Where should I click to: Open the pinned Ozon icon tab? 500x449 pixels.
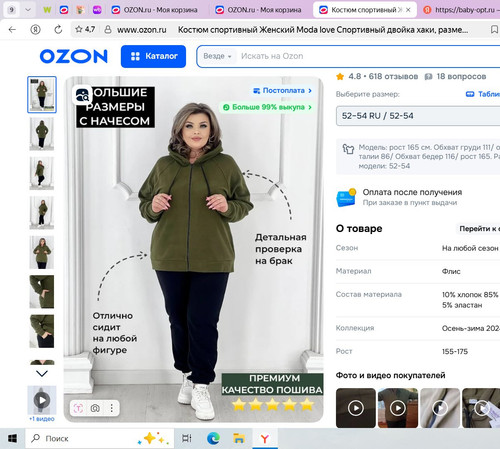[x=64, y=10]
